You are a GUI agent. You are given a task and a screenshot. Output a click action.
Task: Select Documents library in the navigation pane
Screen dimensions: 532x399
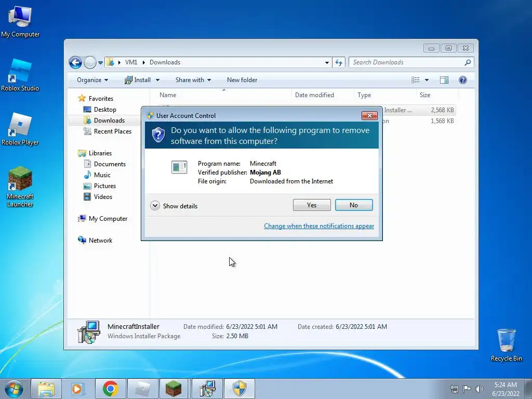105,164
